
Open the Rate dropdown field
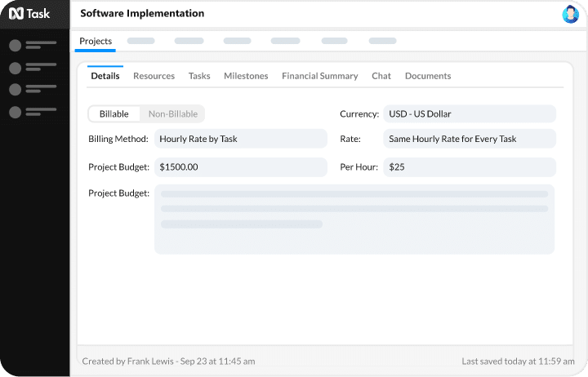tap(470, 139)
